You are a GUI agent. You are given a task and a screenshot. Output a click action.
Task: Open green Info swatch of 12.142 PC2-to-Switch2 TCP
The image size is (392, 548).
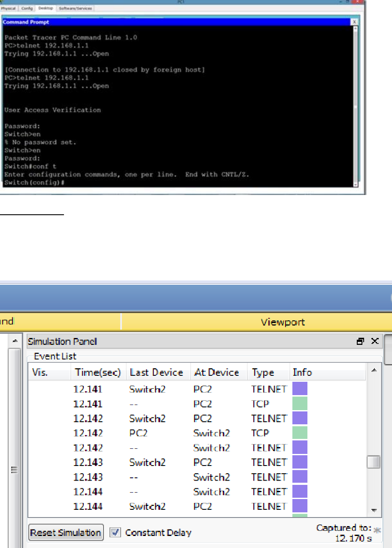[x=300, y=433]
